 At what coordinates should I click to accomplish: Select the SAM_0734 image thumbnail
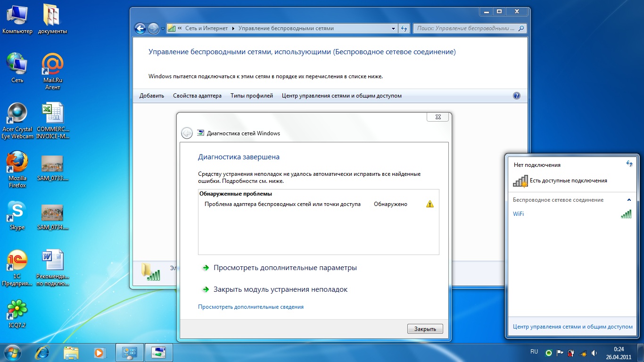52,217
